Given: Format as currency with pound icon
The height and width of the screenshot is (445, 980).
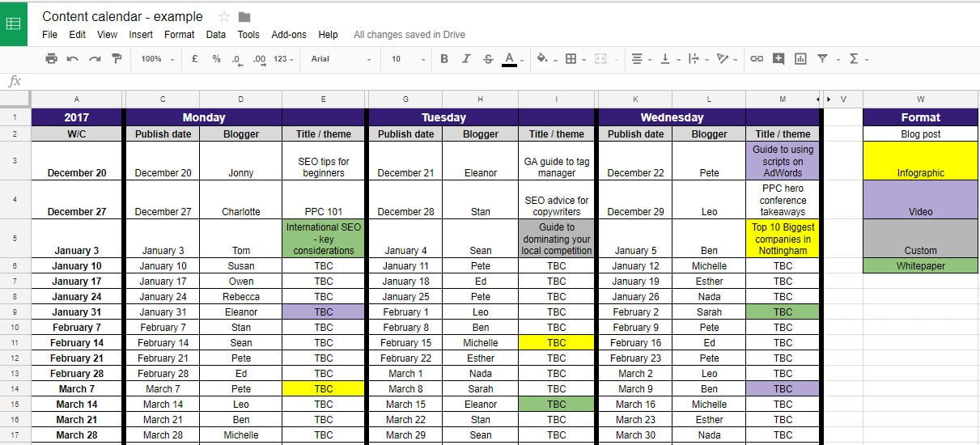Looking at the screenshot, I should click(195, 58).
